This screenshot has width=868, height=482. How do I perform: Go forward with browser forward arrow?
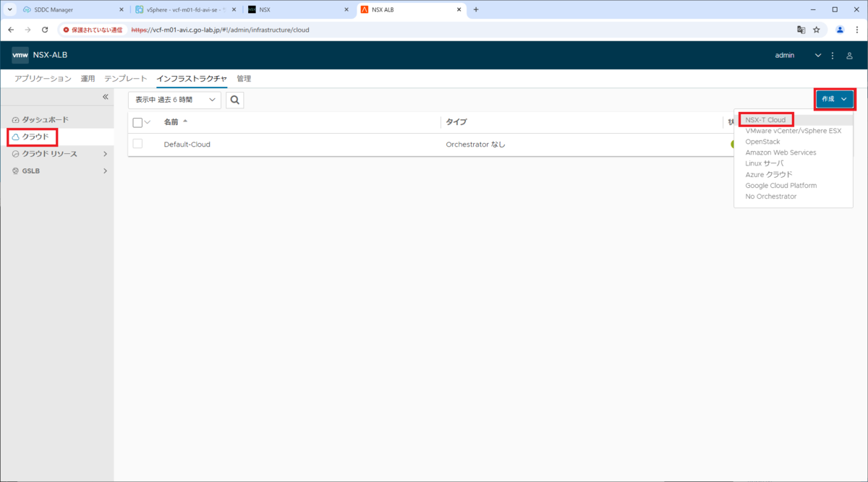(27, 30)
